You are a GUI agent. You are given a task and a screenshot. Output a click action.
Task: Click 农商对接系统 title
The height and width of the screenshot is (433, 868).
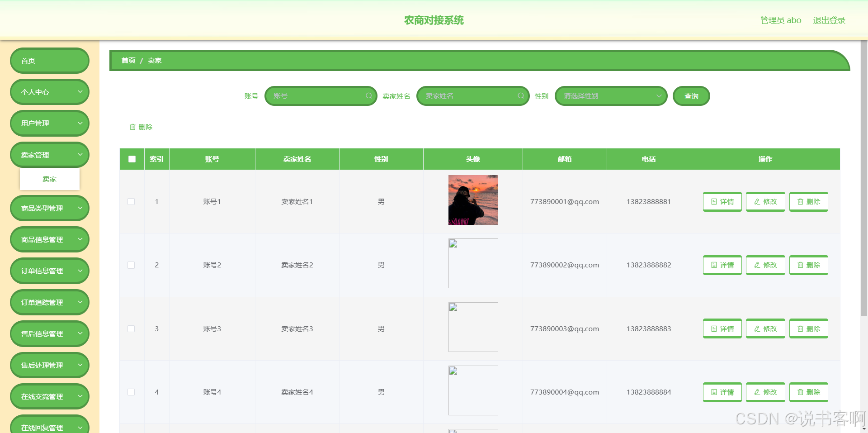(x=434, y=20)
